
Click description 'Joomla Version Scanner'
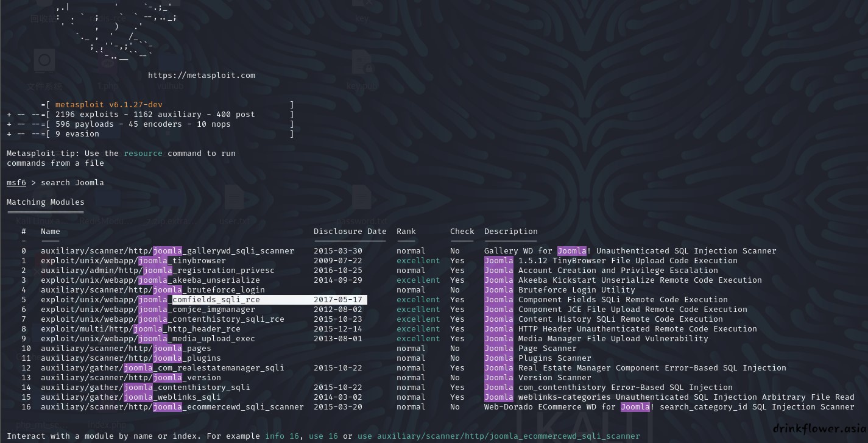click(538, 378)
